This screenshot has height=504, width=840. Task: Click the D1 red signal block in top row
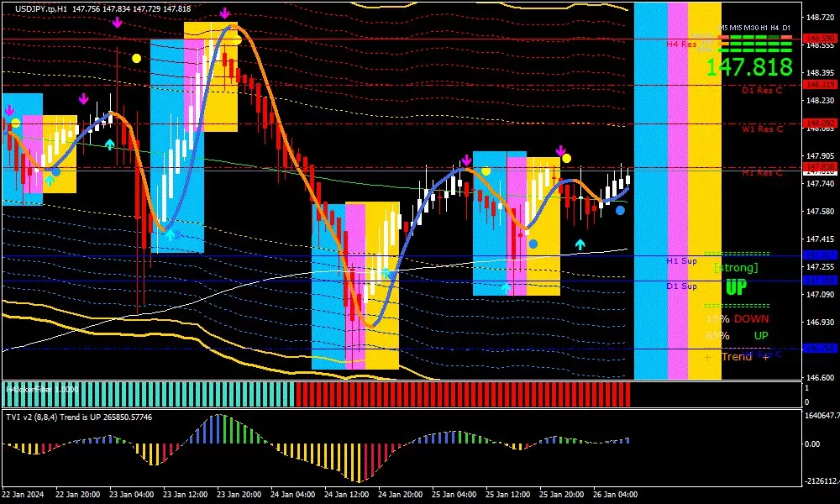(x=786, y=38)
